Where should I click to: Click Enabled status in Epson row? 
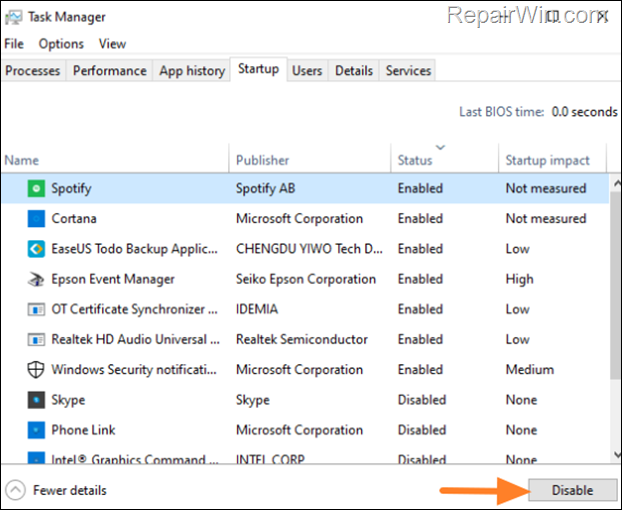click(x=420, y=279)
